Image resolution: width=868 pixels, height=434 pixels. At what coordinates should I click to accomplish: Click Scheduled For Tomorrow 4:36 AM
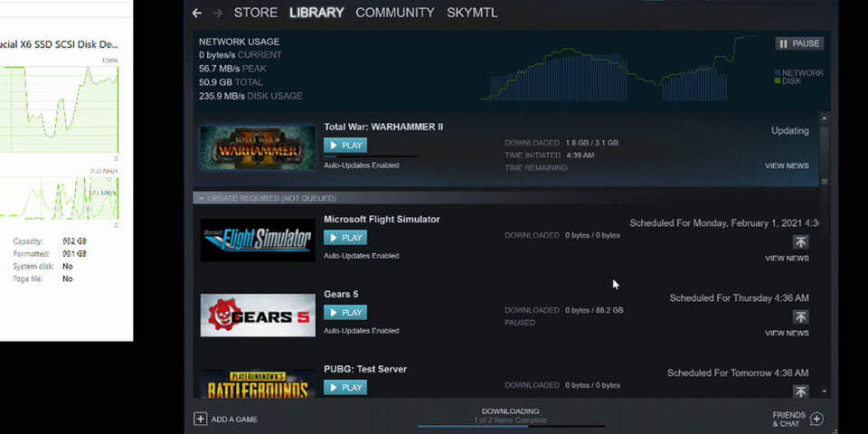point(738,373)
